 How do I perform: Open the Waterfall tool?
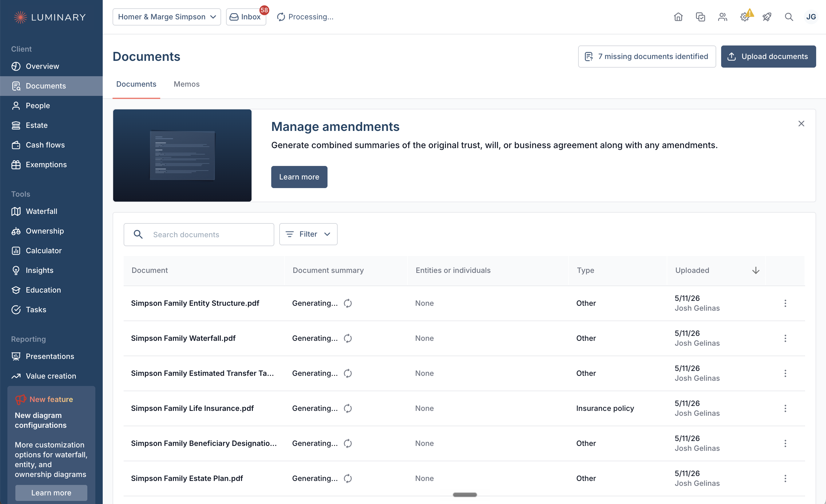click(x=51, y=211)
